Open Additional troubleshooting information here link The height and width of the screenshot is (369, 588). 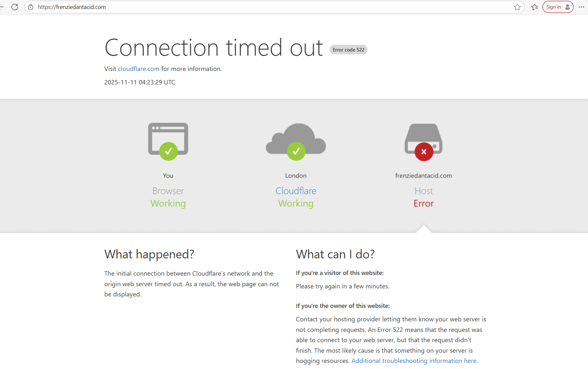[x=414, y=361]
